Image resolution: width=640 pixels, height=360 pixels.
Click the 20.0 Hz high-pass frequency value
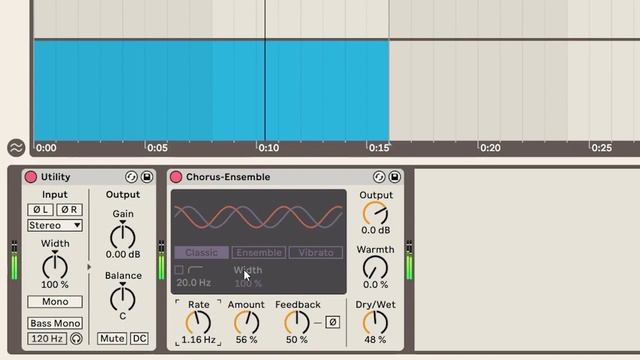pyautogui.click(x=193, y=282)
